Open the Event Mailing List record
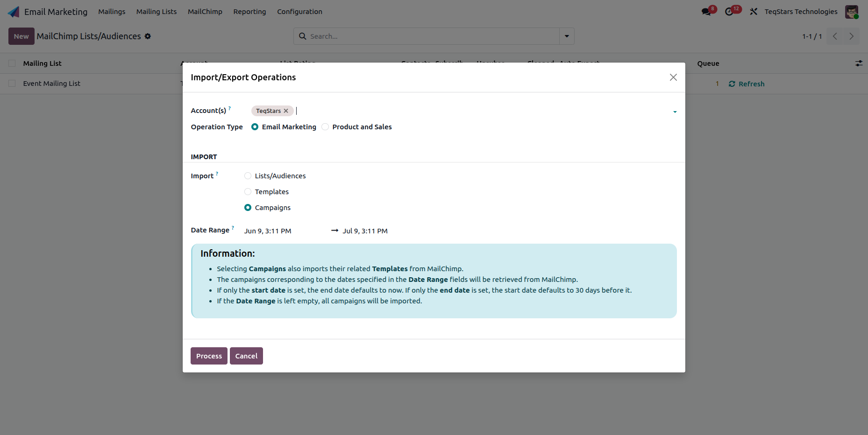 tap(52, 84)
